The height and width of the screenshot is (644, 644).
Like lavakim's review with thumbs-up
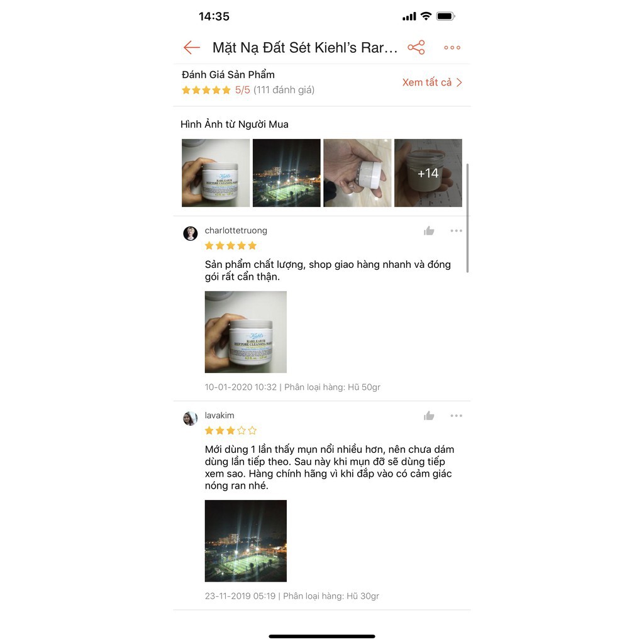point(429,416)
